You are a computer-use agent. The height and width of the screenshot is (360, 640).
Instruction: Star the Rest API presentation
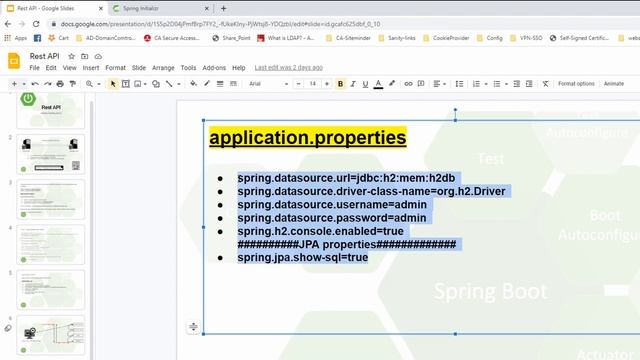point(71,56)
